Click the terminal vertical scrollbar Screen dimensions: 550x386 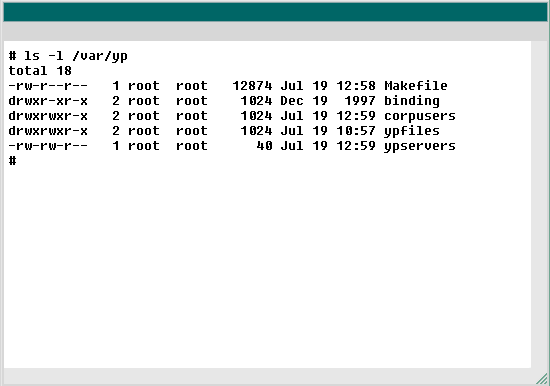(x=539, y=204)
